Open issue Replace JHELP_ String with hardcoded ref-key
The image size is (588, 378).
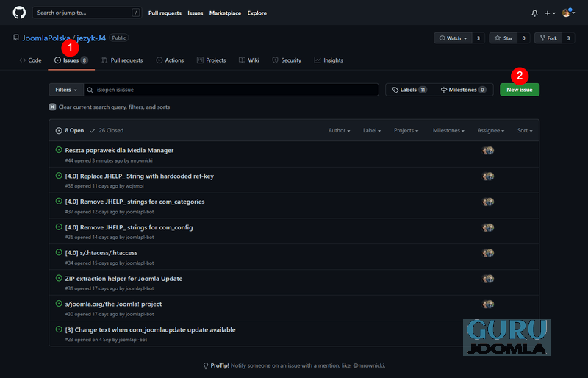click(x=139, y=176)
